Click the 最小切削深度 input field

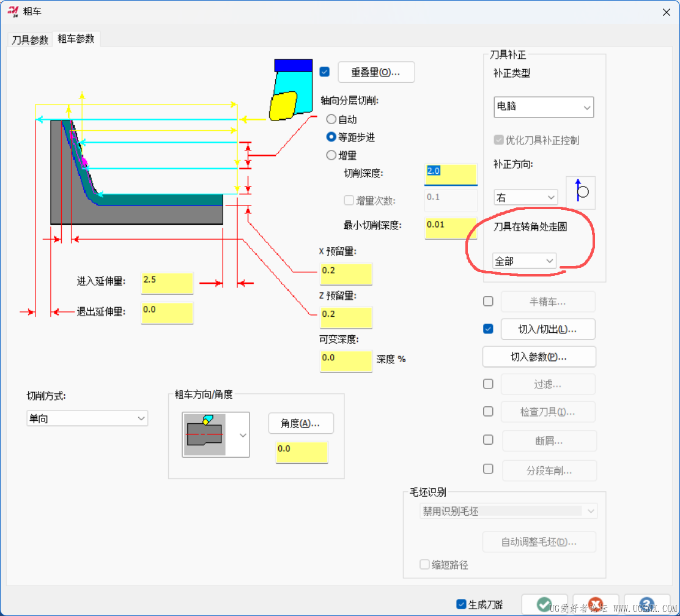pyautogui.click(x=451, y=228)
